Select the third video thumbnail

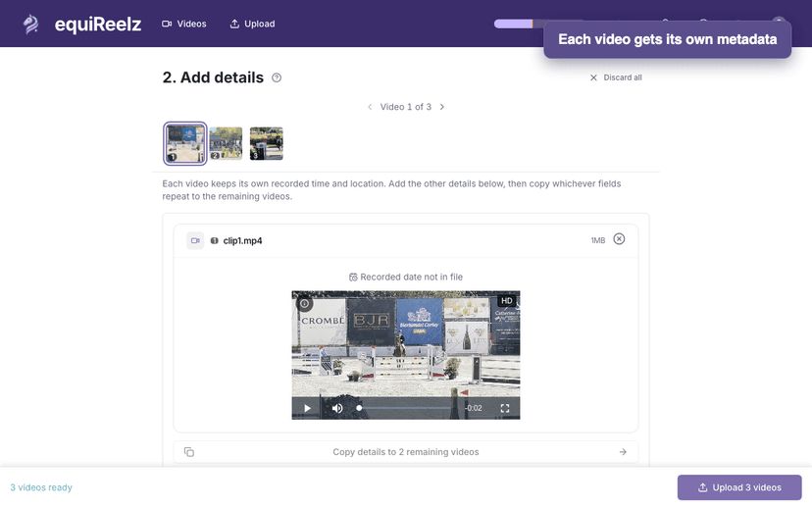(266, 143)
